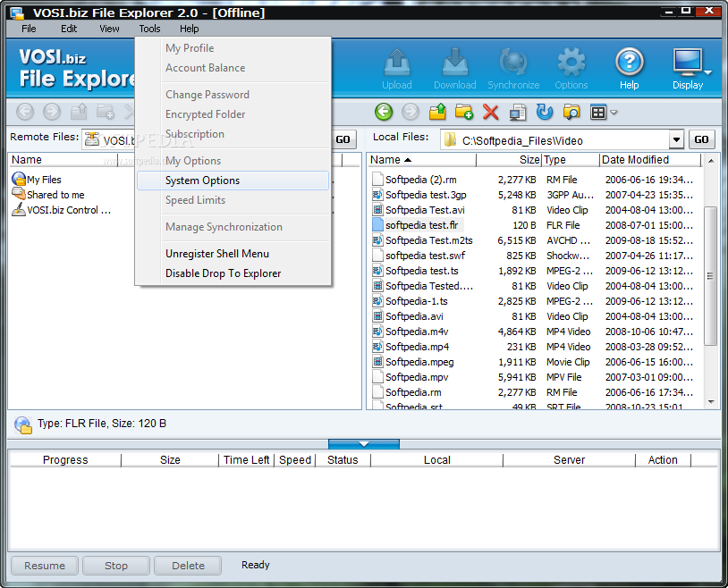Choose System Options from Tools menu
This screenshot has height=588, width=728.
(x=233, y=181)
